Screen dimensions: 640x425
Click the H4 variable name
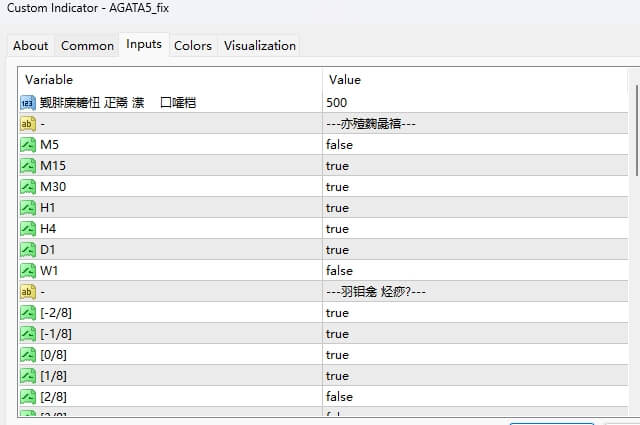[48, 229]
